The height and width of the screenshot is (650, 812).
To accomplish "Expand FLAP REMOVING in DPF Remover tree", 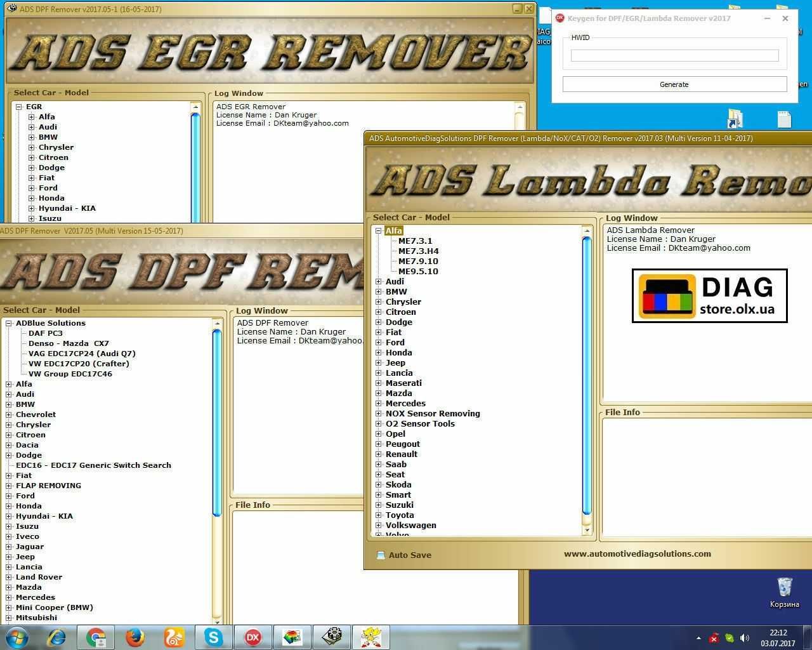I will coord(9,486).
